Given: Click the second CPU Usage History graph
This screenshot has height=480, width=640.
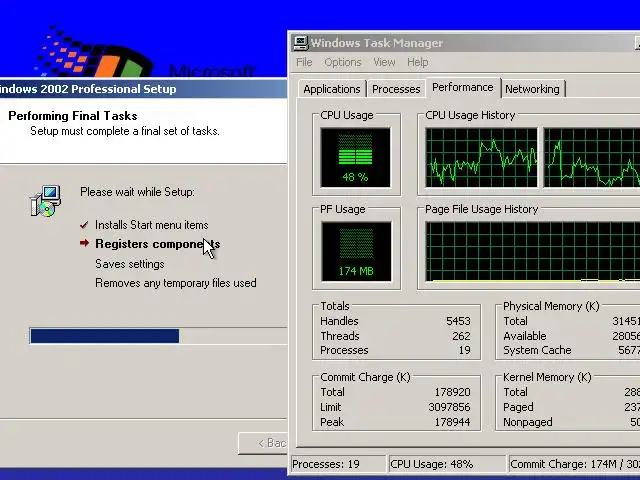Looking at the screenshot, I should click(592, 158).
